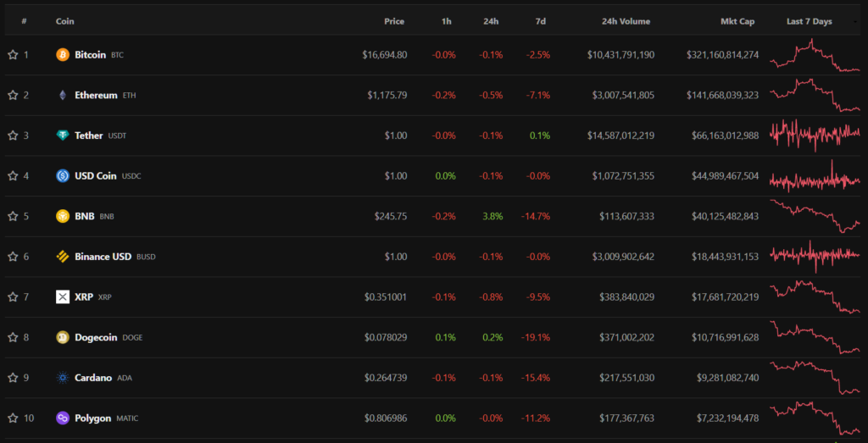The width and height of the screenshot is (868, 443).
Task: Toggle the star next to Tether
Action: click(x=13, y=136)
